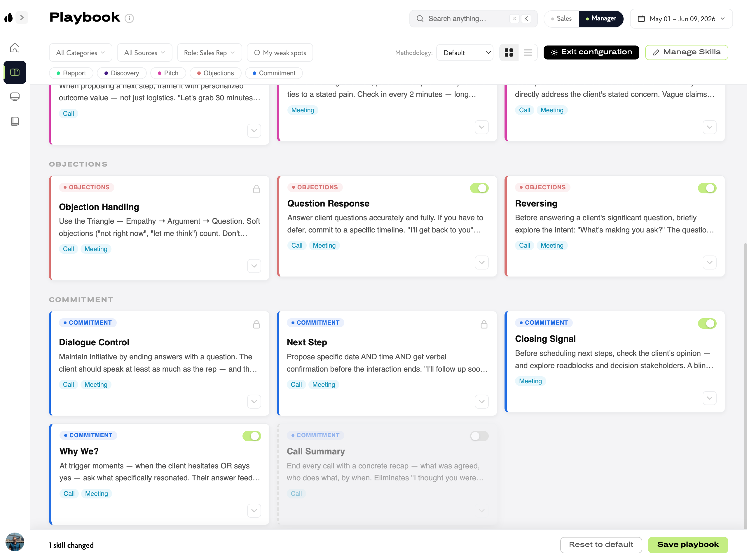Expand the sidebar with arrow icon
This screenshot has height=560, width=747.
pos(22,17)
